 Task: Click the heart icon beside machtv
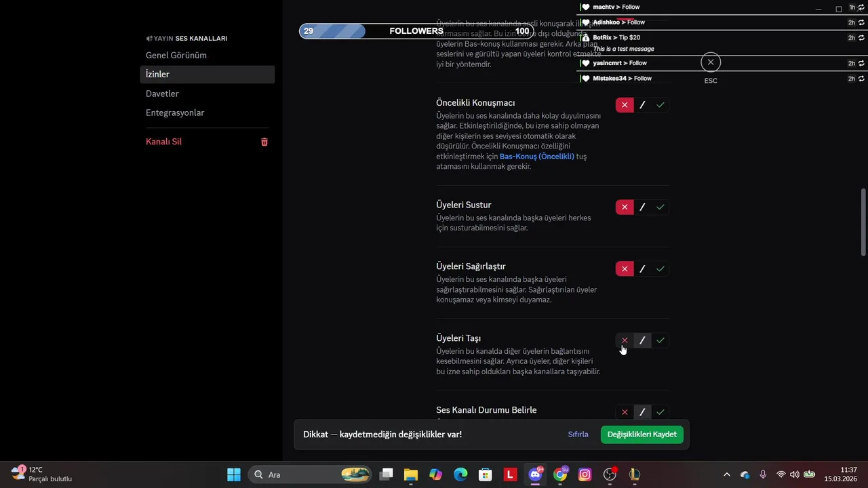(586, 7)
